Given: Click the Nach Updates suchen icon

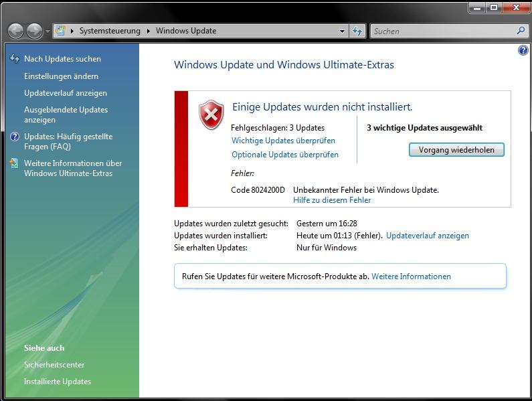Looking at the screenshot, I should (x=15, y=59).
